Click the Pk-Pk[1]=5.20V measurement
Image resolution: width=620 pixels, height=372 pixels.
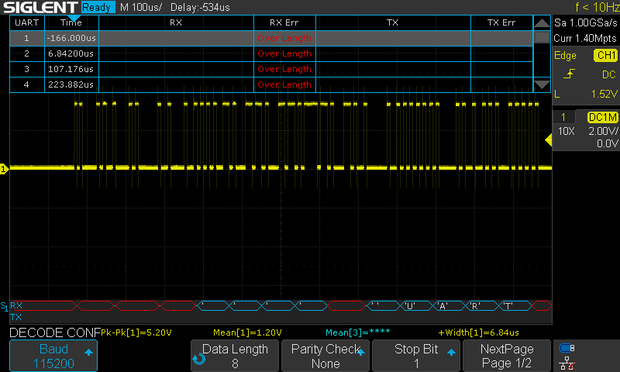coord(136,332)
